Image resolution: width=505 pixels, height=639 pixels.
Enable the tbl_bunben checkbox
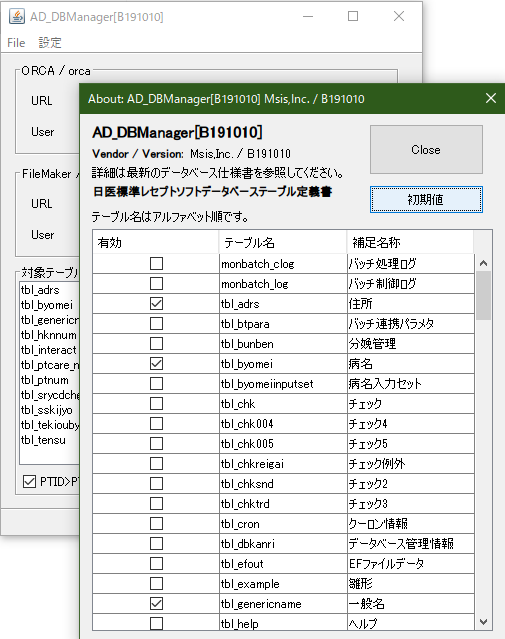(x=157, y=344)
